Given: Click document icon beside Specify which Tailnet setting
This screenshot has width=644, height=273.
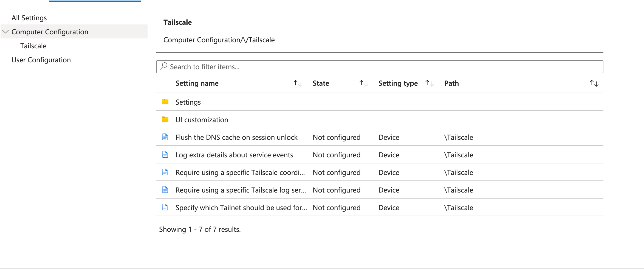Looking at the screenshot, I should click(165, 207).
